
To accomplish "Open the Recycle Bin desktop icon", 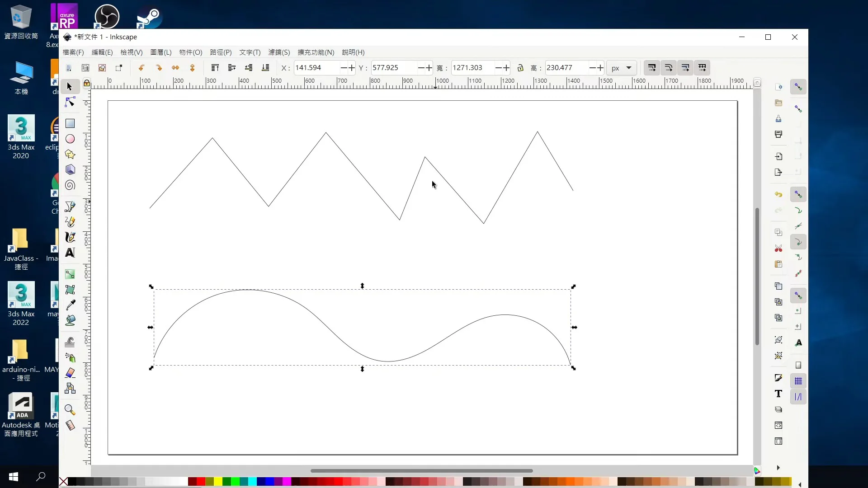I will [21, 22].
